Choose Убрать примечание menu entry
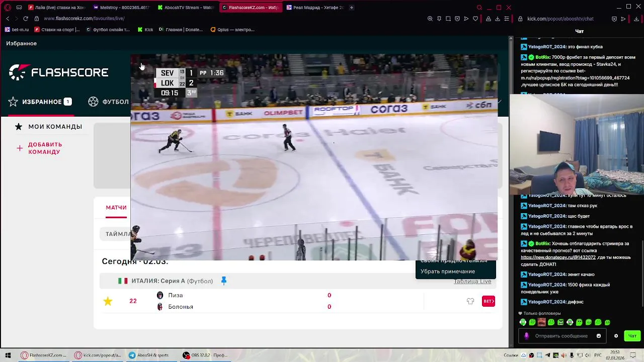Image resolution: width=644 pixels, height=362 pixels. 448,271
